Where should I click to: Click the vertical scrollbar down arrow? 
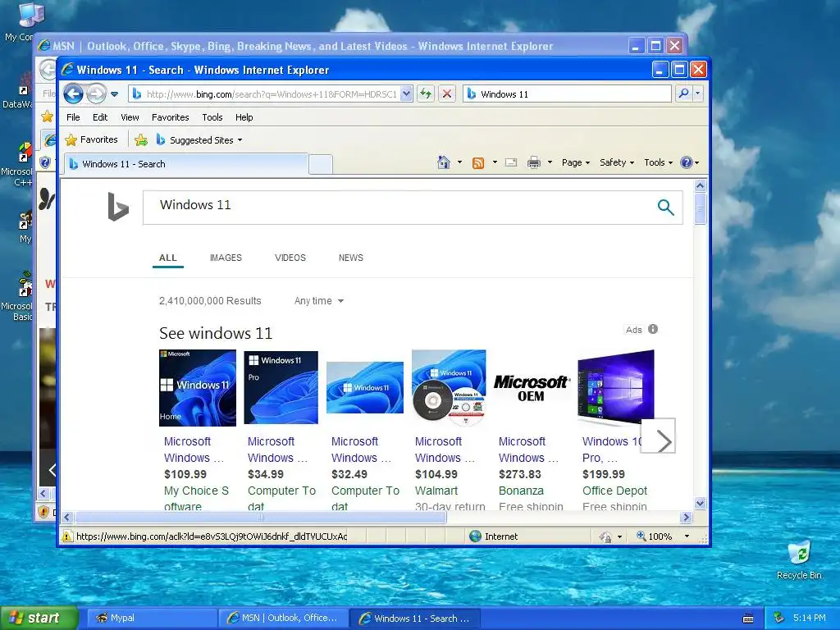click(x=700, y=503)
